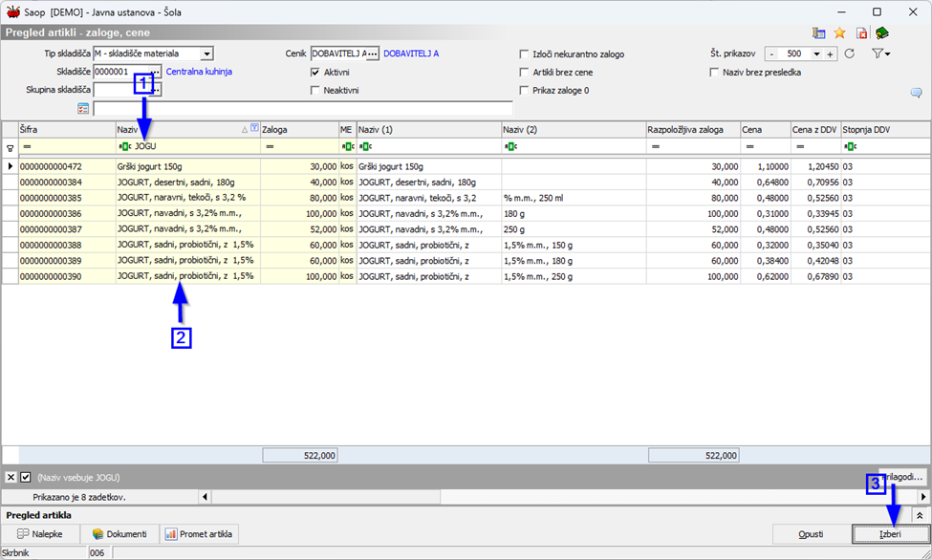Image resolution: width=932 pixels, height=560 pixels.
Task: Click the circular refresh arrow icon
Action: tap(850, 54)
